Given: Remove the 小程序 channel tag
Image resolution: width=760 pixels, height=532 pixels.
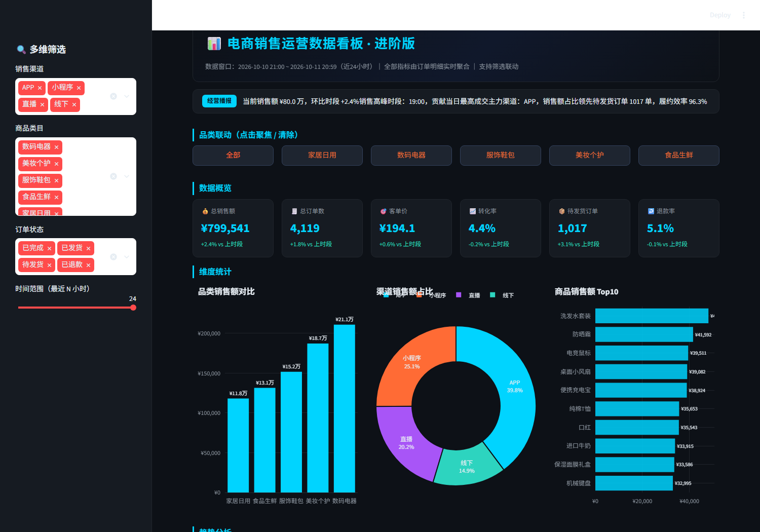Looking at the screenshot, I should click(x=79, y=88).
